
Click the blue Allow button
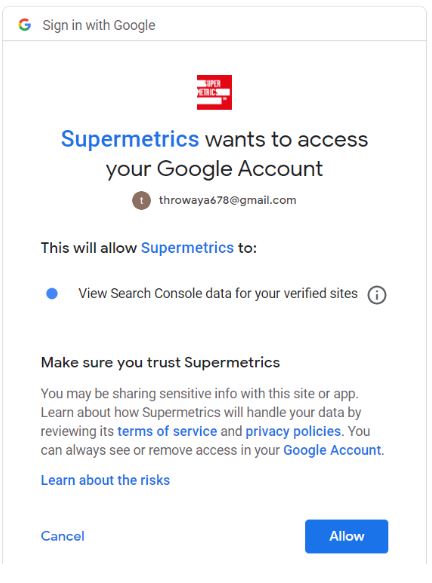[346, 536]
